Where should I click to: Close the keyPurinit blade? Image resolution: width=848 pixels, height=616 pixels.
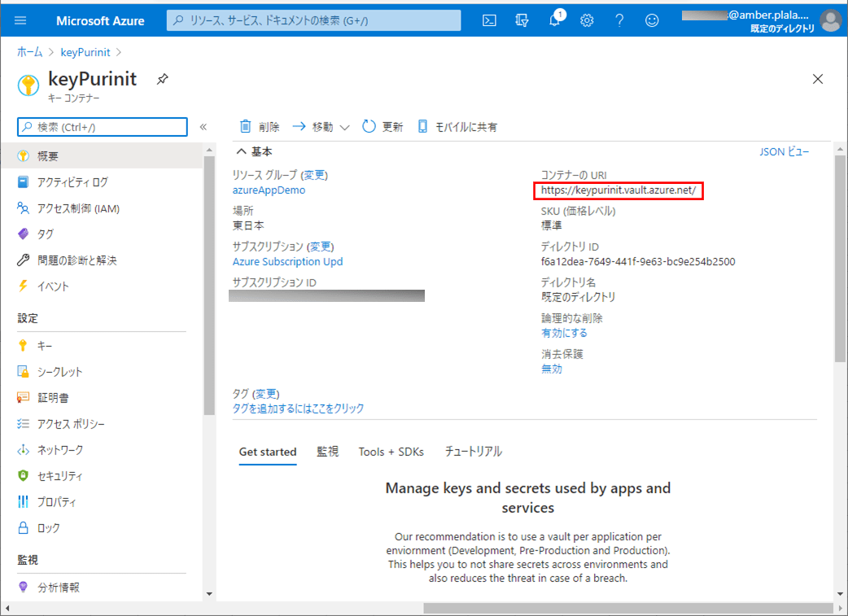[x=818, y=79]
